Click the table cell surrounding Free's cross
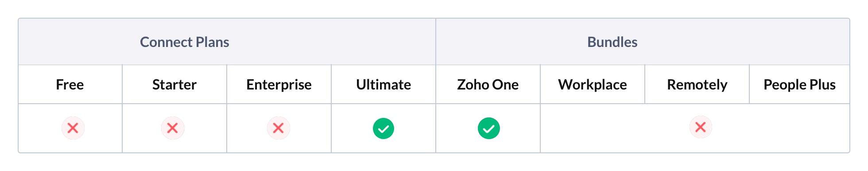The image size is (868, 171). pyautogui.click(x=70, y=128)
